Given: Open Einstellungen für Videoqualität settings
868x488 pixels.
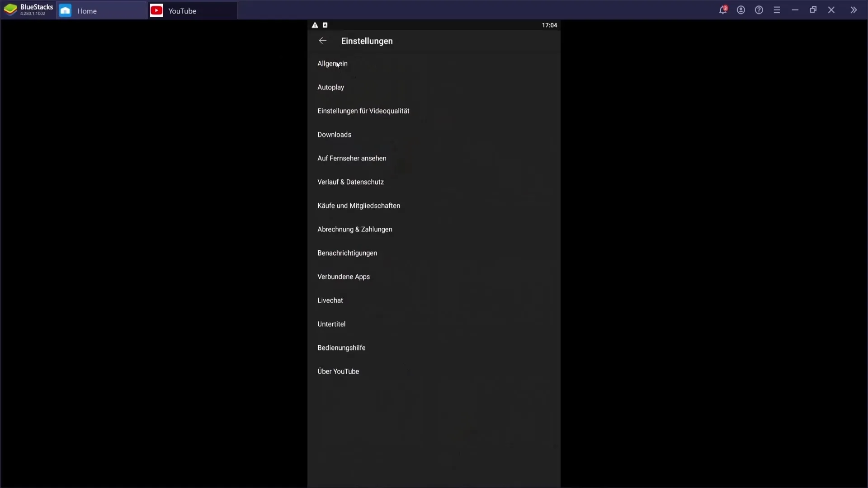Looking at the screenshot, I should coord(363,111).
